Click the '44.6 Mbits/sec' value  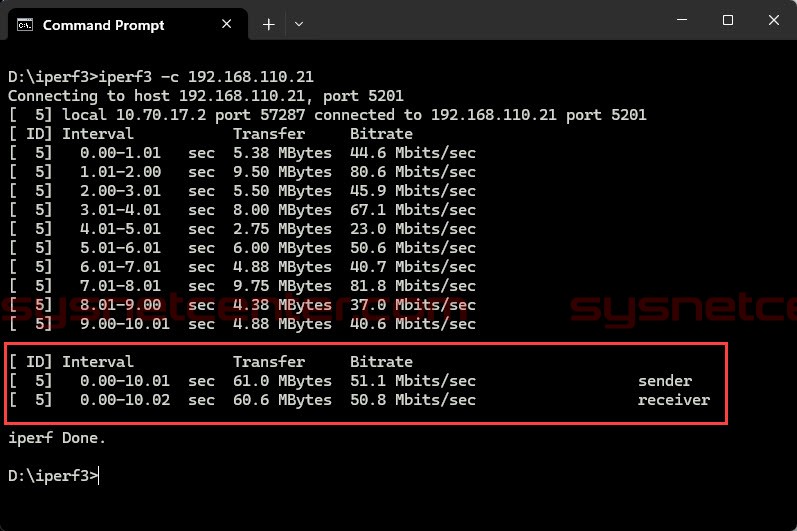click(413, 153)
